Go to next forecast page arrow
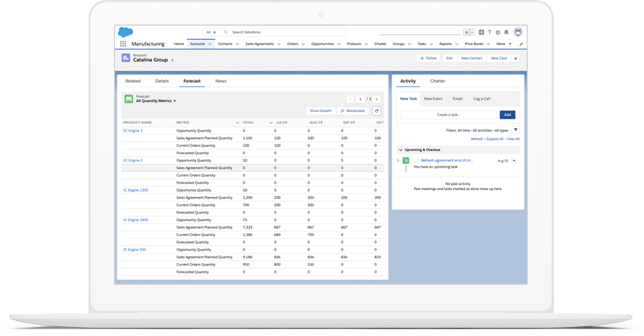The image size is (644, 336). click(x=376, y=99)
